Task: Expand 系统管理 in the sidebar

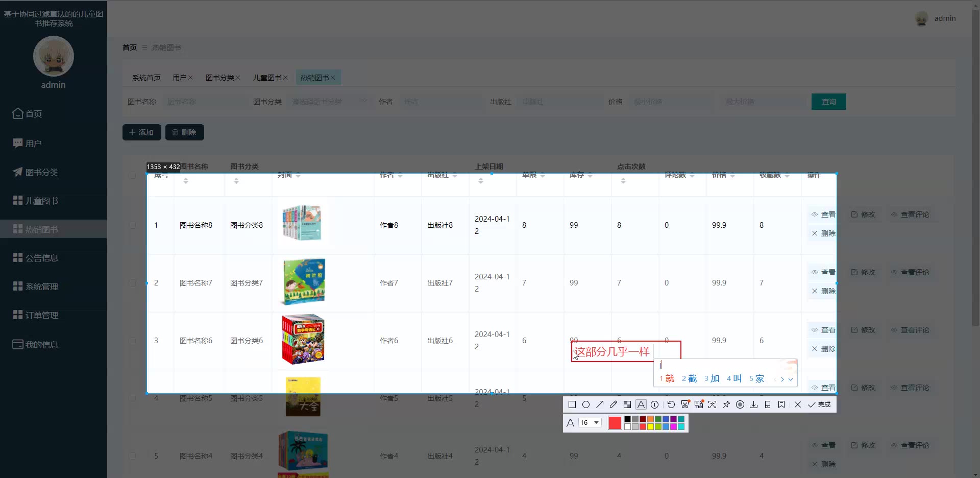Action: (x=54, y=286)
